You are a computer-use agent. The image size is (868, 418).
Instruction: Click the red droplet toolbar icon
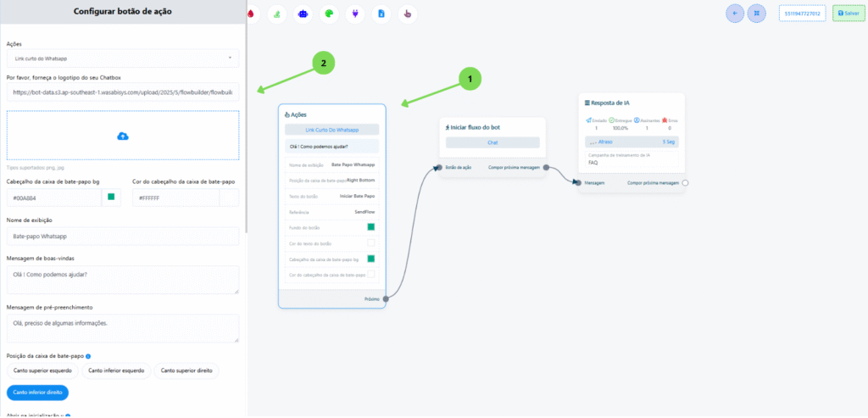(251, 14)
